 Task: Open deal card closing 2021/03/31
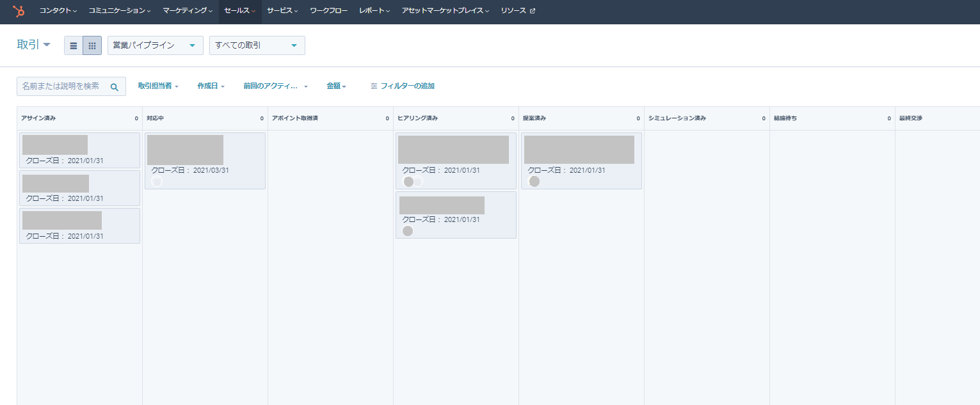click(205, 161)
